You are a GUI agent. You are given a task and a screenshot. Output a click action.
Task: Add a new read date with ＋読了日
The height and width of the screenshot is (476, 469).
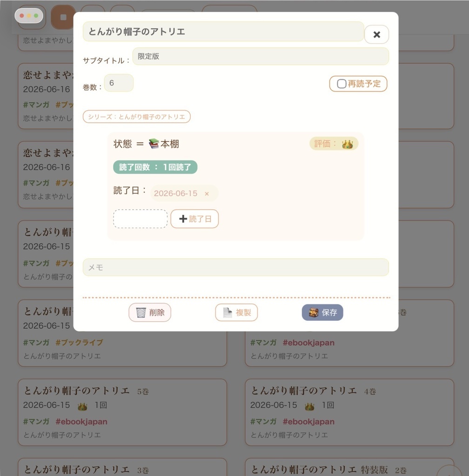click(194, 218)
